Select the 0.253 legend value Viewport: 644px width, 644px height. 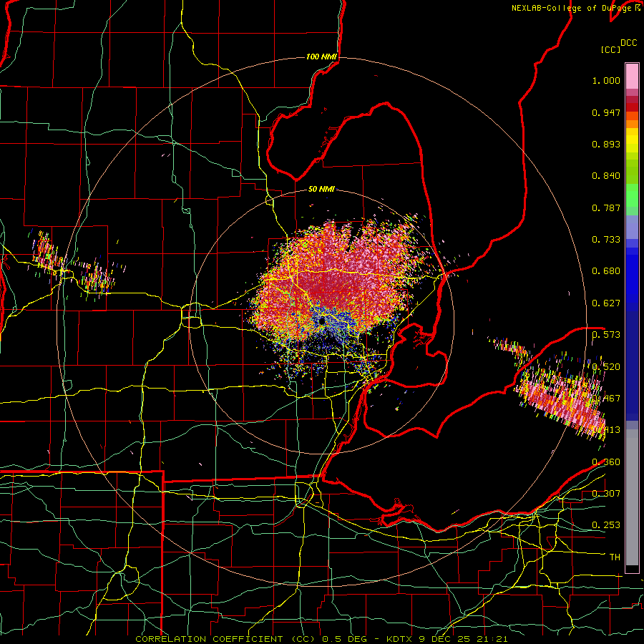tap(606, 525)
